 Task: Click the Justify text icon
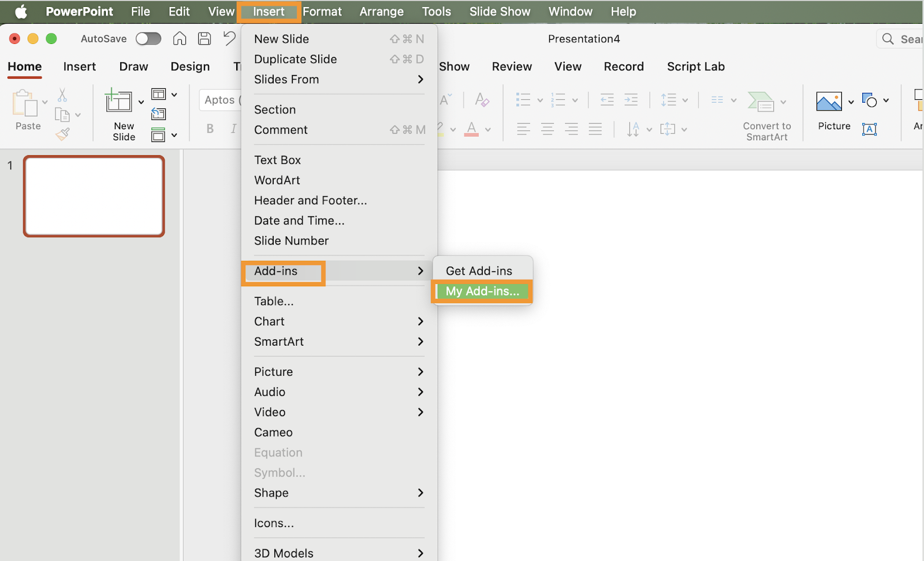[595, 129]
